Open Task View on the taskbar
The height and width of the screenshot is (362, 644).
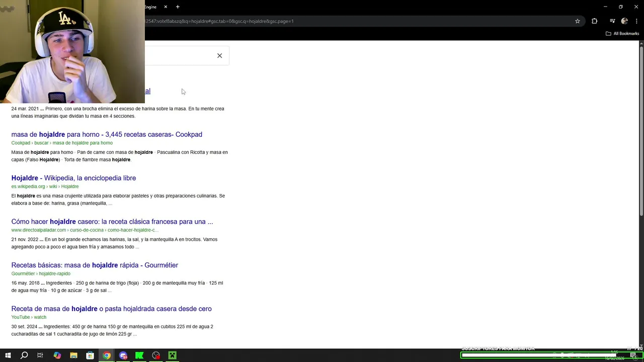[x=40, y=355]
